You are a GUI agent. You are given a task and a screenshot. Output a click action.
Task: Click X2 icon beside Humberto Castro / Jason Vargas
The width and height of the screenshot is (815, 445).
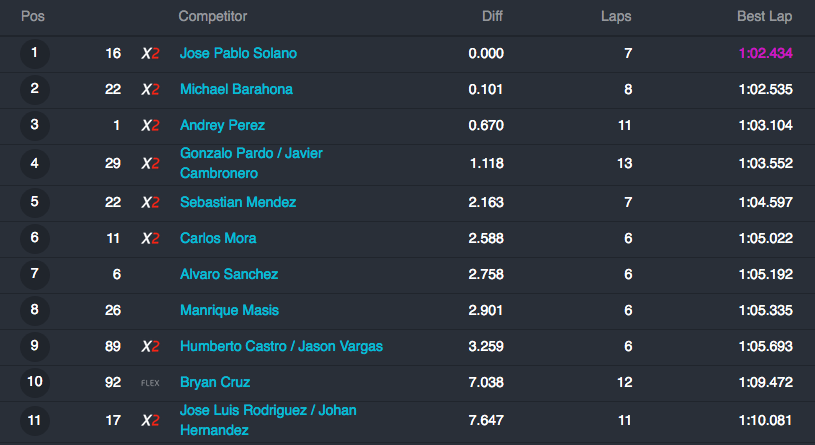point(150,346)
